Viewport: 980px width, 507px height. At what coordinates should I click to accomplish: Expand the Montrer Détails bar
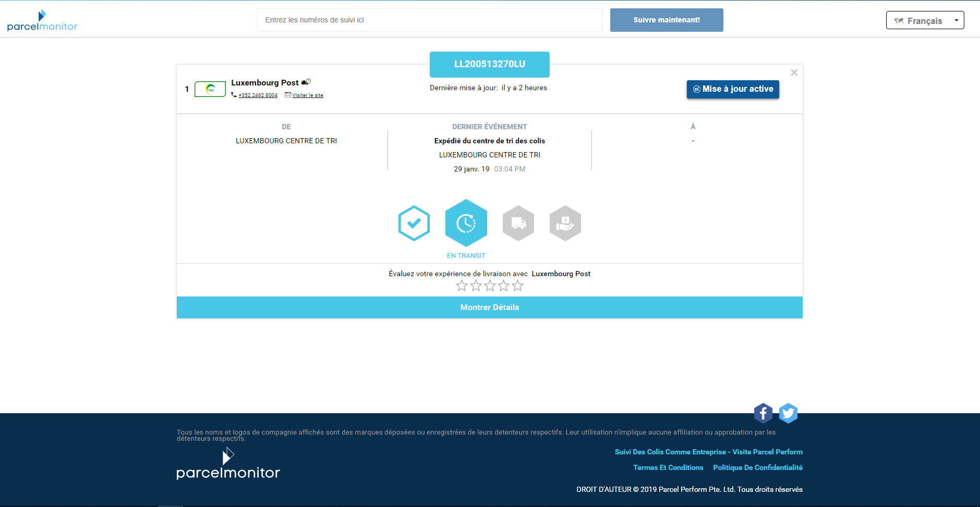(490, 307)
